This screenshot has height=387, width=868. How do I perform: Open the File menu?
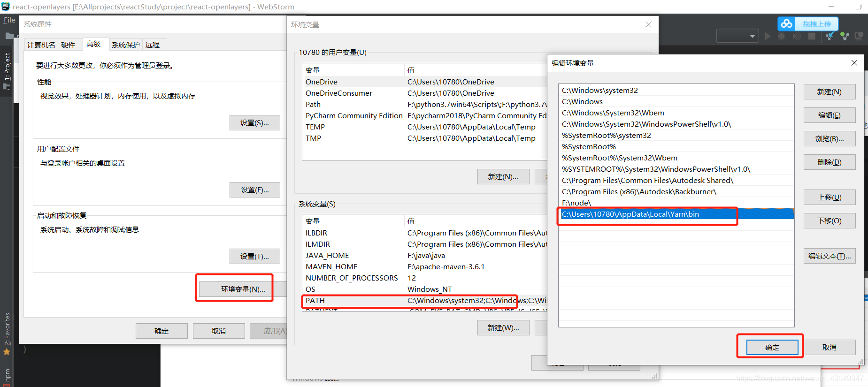[9, 20]
